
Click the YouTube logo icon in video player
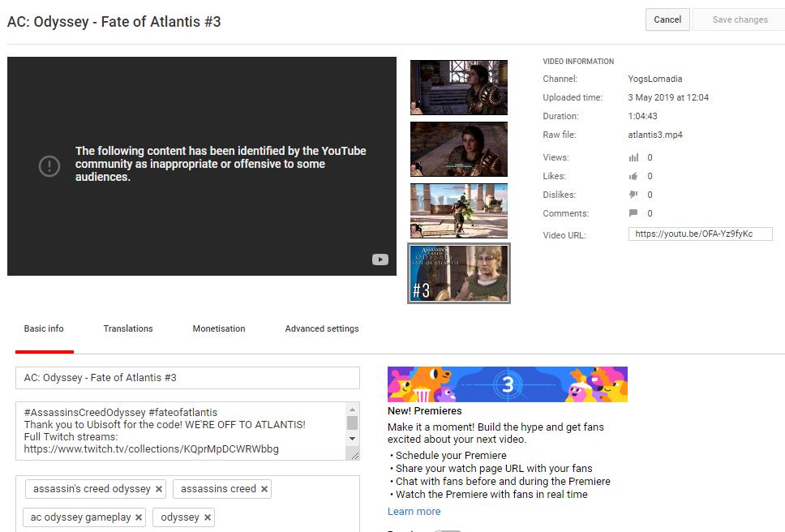click(380, 260)
